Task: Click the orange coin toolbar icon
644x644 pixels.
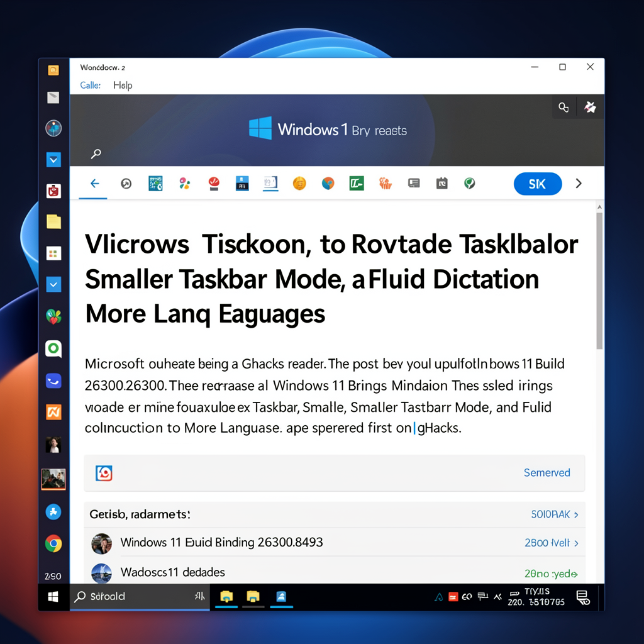Action: [x=299, y=183]
